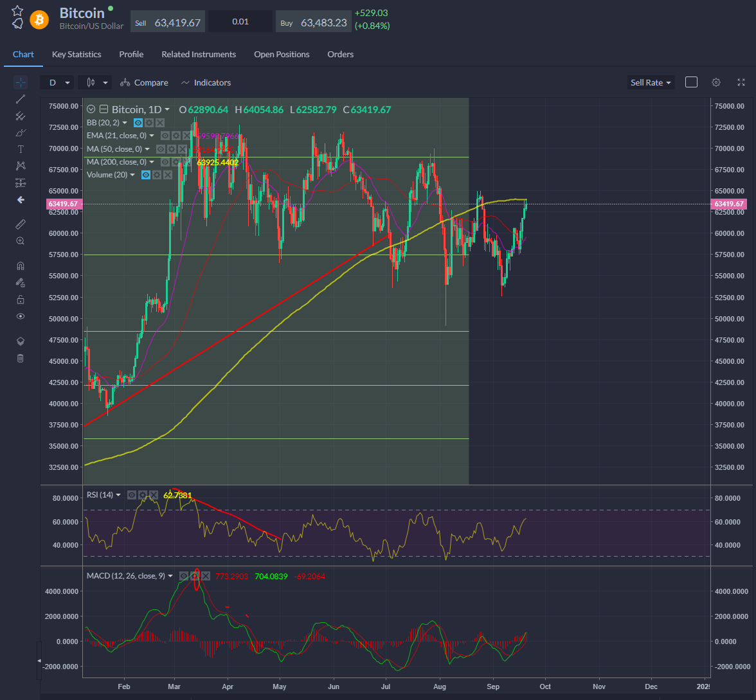The height and width of the screenshot is (700, 756).
Task: Toggle visibility of the Volume (20) indicator
Action: click(x=146, y=175)
